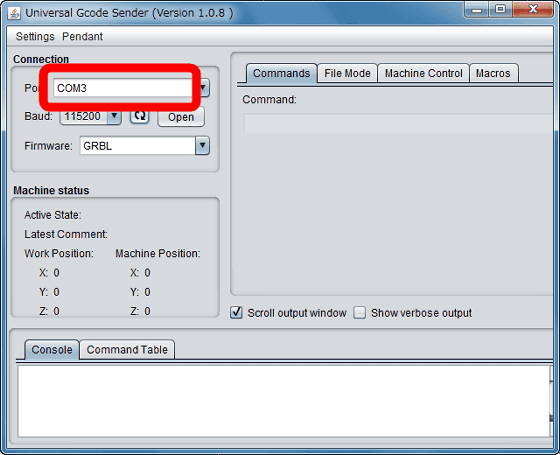Click the Active State label
This screenshot has height=455, width=560.
coord(53,215)
